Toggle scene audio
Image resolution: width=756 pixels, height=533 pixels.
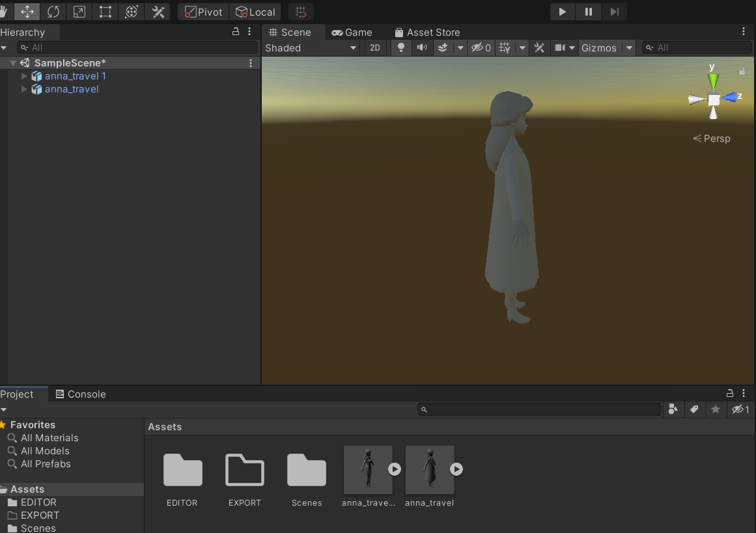[x=422, y=48]
